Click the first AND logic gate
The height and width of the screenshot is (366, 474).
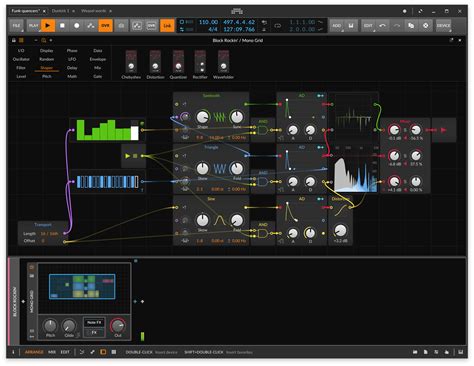click(x=263, y=130)
